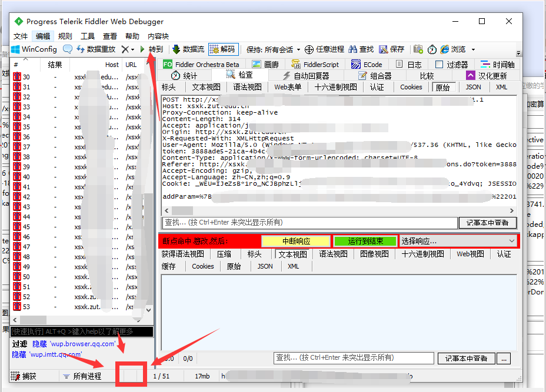
Task: Click the stopwatch timer icon
Action: coord(432,49)
